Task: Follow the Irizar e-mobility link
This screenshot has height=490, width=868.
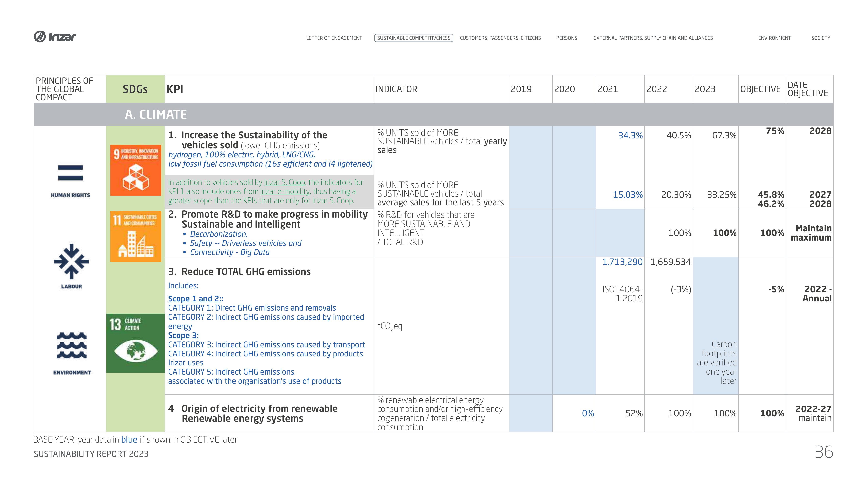Action: [285, 191]
